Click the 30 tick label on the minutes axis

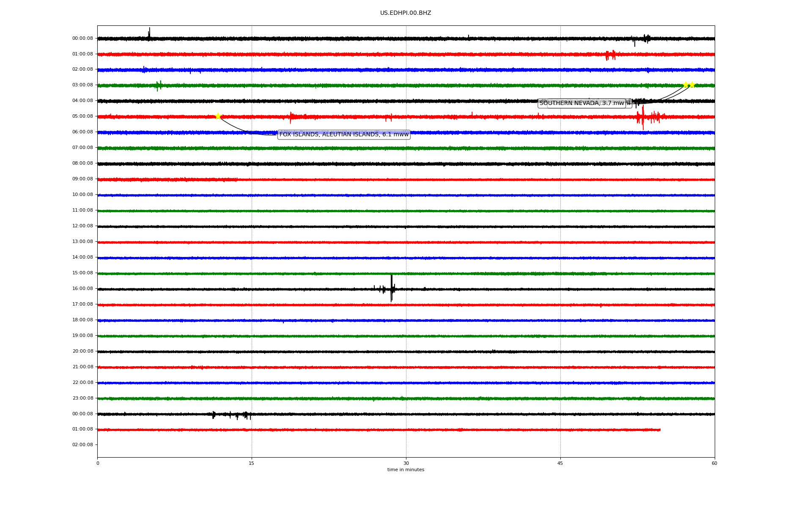[x=406, y=463]
